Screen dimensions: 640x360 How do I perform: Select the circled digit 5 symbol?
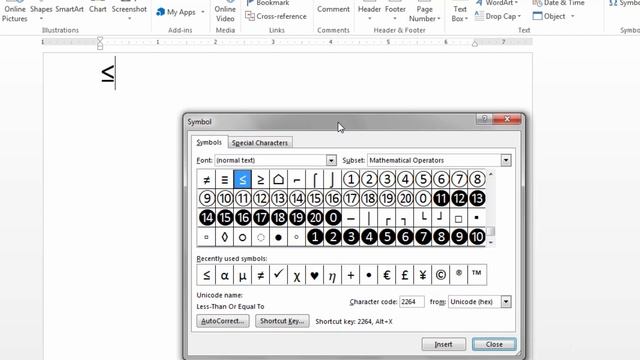point(423,179)
